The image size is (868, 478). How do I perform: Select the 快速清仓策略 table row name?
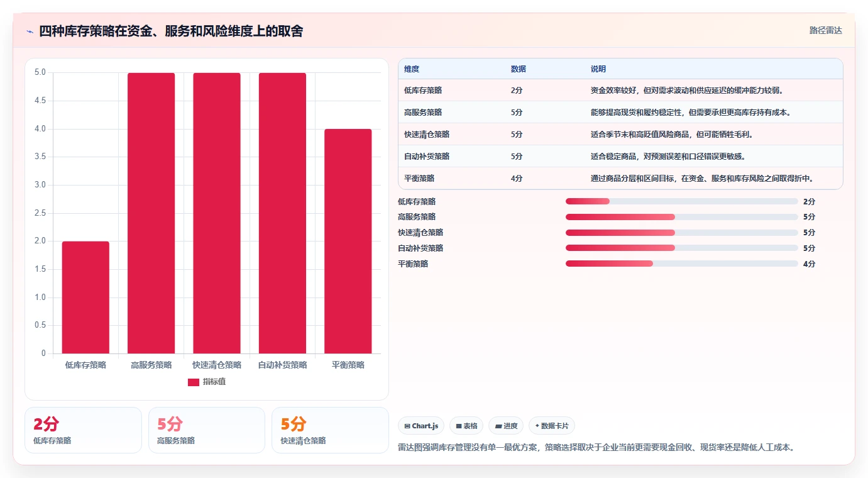(427, 134)
